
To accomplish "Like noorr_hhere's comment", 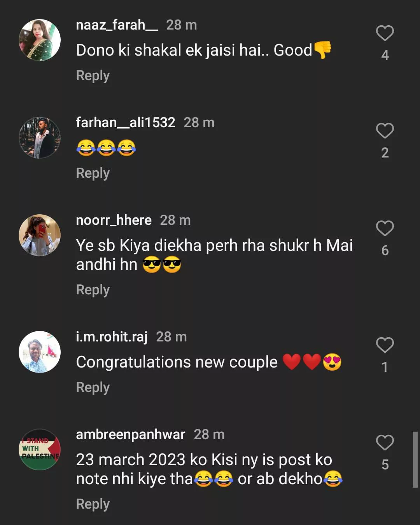I will pyautogui.click(x=385, y=228).
